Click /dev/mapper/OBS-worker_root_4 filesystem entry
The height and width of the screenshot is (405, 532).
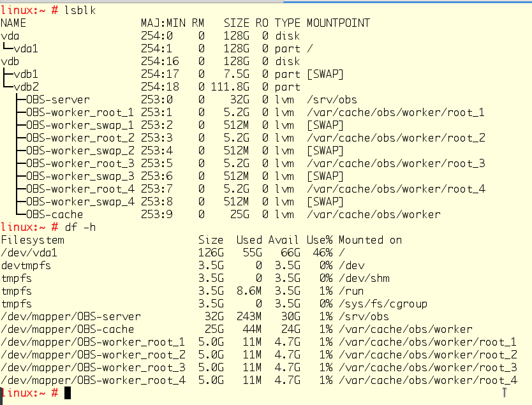tap(93, 381)
